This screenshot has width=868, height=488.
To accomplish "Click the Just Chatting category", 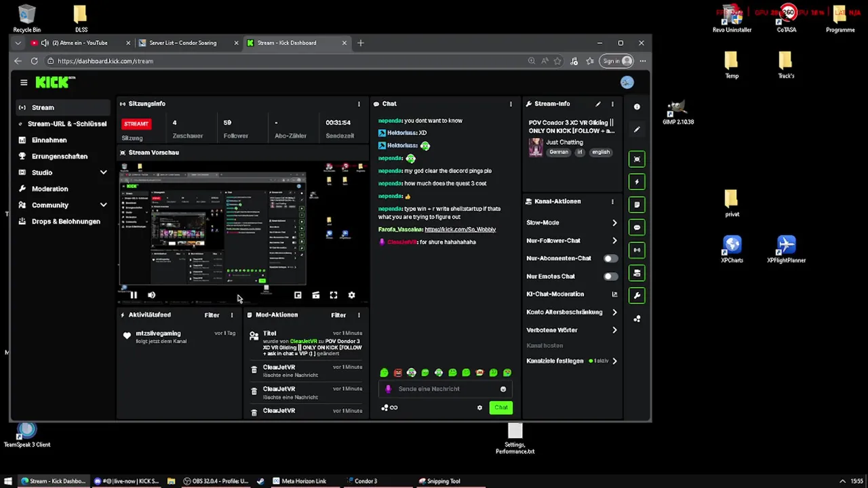I will tap(564, 142).
